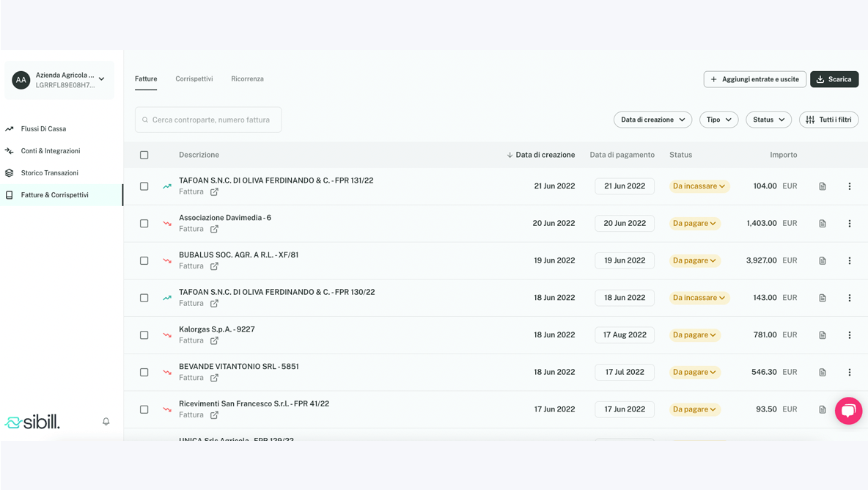Viewport: 868px width, 490px height.
Task: Click the Scarica download button
Action: [834, 79]
